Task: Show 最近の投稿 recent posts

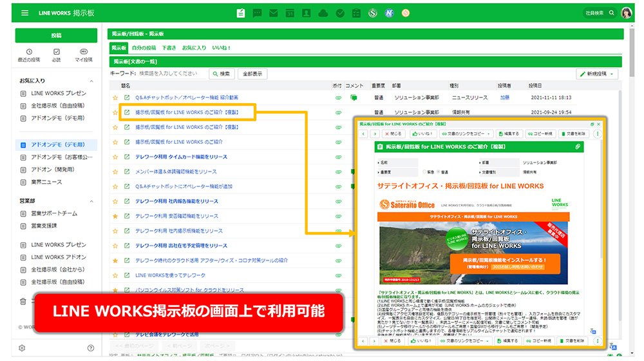Action: pos(29,55)
